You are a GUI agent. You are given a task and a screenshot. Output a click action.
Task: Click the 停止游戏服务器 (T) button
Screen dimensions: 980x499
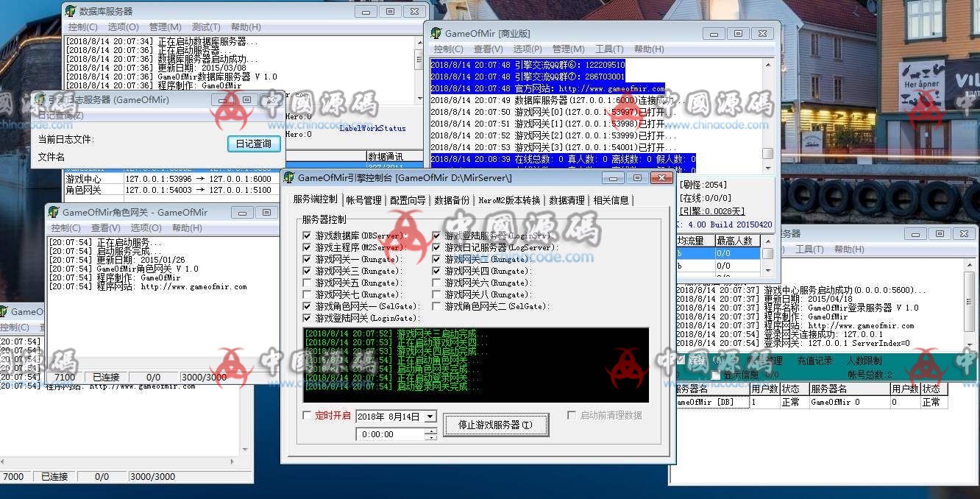(x=496, y=425)
